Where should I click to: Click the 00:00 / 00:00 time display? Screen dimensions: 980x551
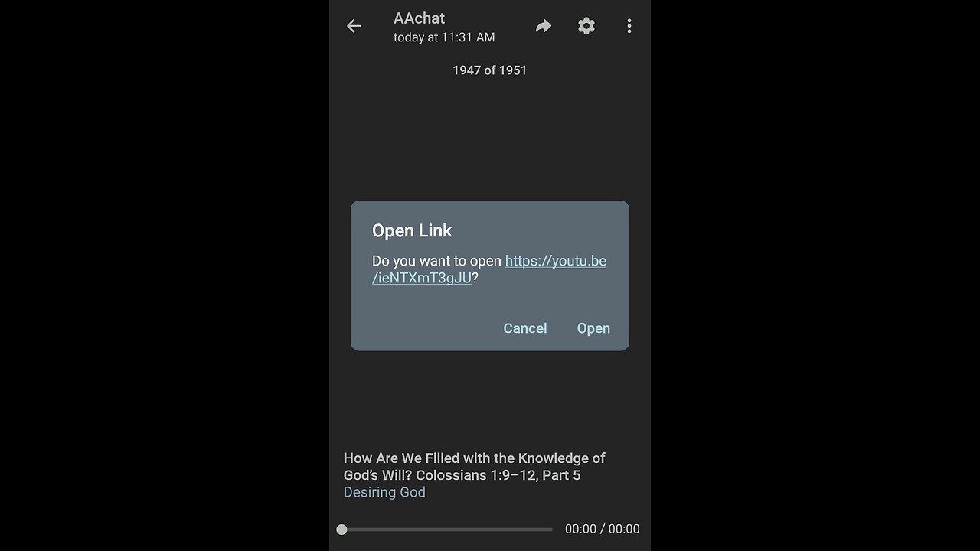coord(602,529)
